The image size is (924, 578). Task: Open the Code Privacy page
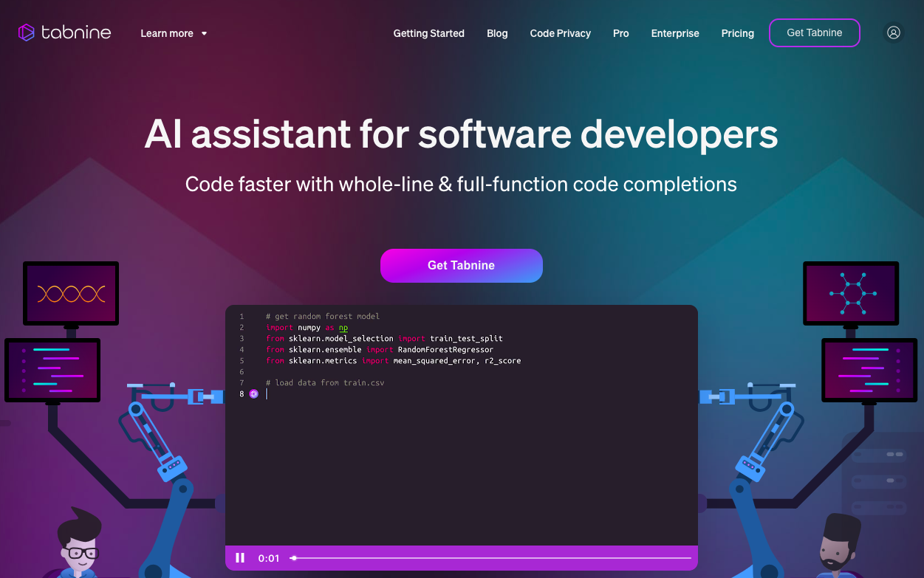(x=560, y=33)
